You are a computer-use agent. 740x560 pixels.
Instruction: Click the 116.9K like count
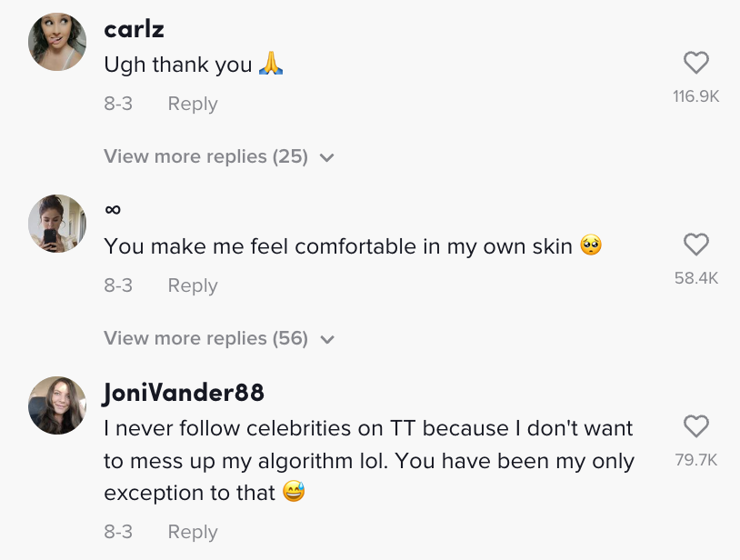click(x=696, y=96)
